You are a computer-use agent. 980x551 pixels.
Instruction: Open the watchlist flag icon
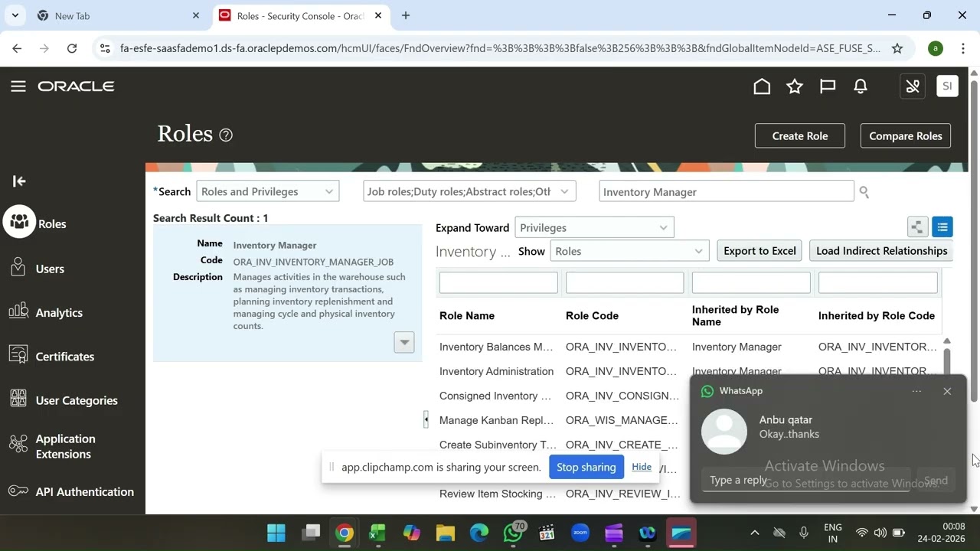point(828,86)
